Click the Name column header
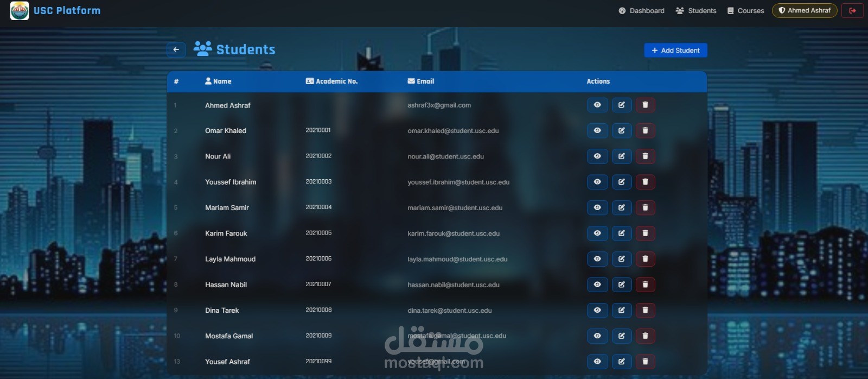868x379 pixels. click(218, 81)
